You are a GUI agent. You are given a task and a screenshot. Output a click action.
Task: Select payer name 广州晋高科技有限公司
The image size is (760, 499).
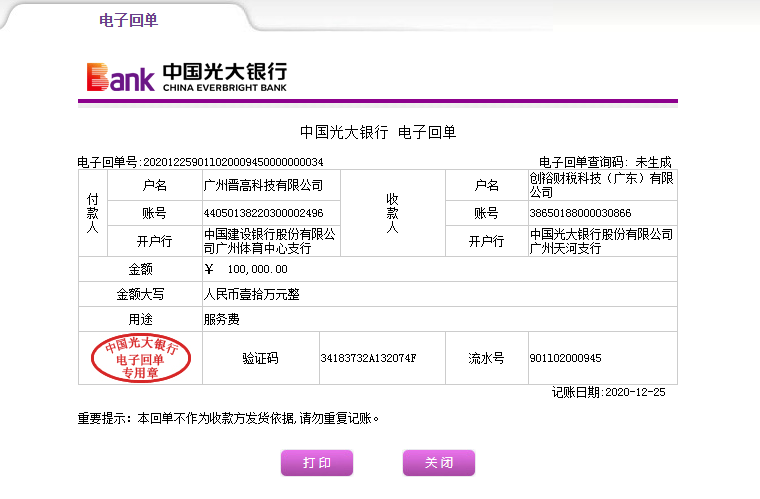coord(263,185)
